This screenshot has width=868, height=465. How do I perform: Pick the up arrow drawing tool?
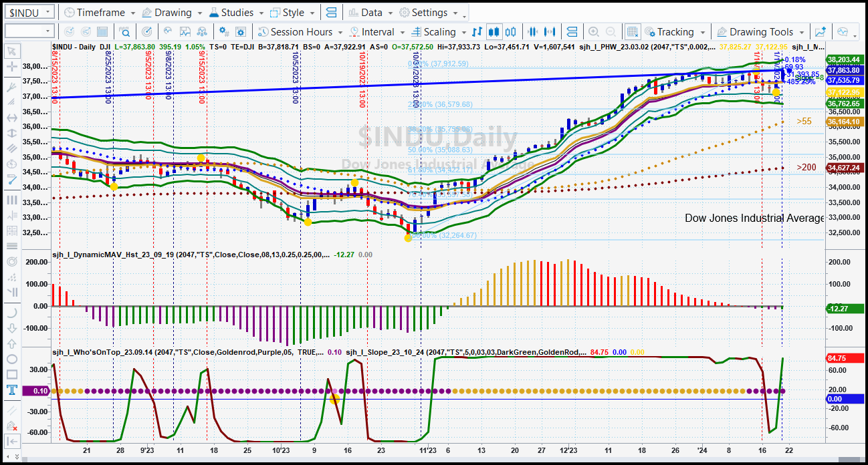point(11,343)
